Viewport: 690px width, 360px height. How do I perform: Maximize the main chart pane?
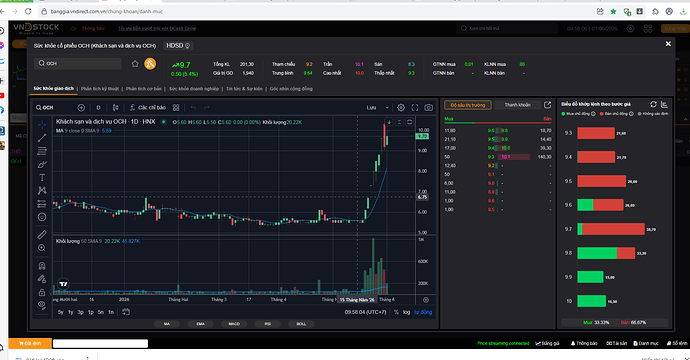click(x=409, y=122)
